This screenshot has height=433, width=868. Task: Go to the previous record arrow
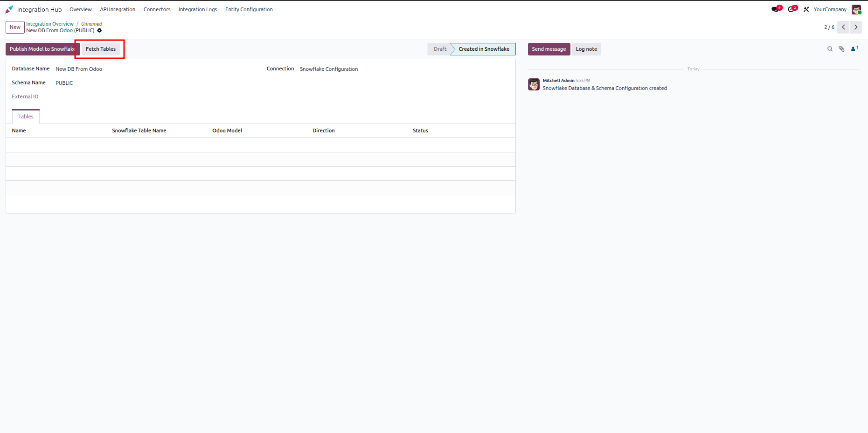click(x=843, y=27)
